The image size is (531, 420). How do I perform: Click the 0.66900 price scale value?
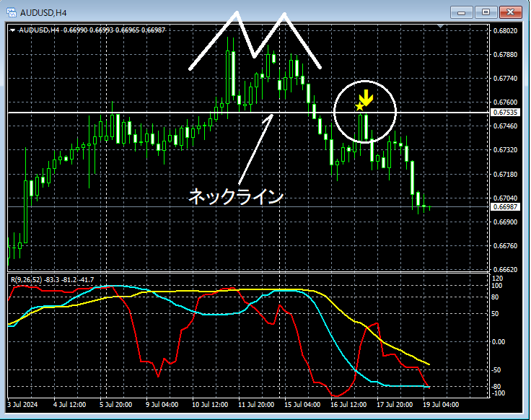tap(505, 222)
